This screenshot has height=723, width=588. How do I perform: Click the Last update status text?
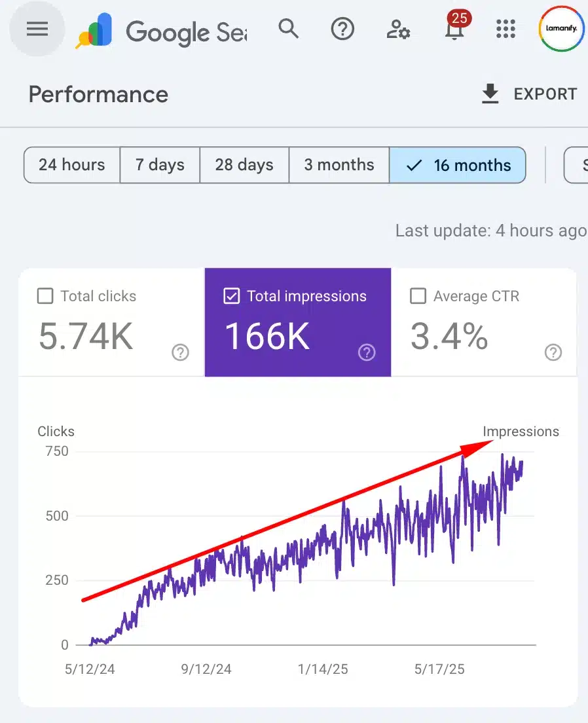click(490, 231)
